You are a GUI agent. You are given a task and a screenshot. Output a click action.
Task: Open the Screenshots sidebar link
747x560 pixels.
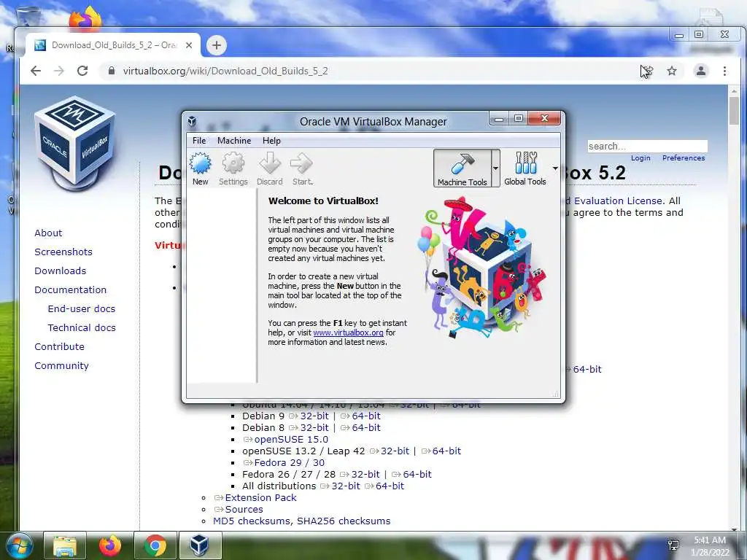[63, 252]
